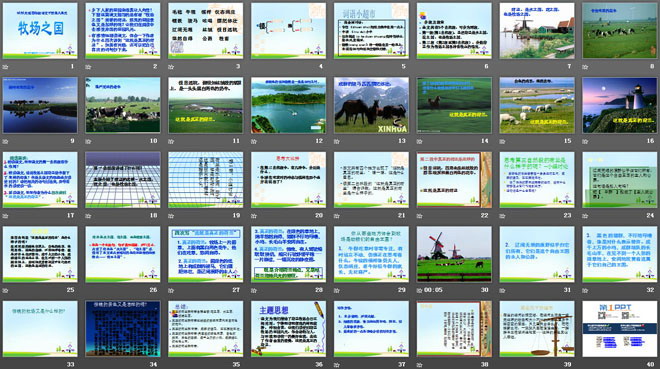Viewport: 660px width, 369px height.
Task: Click slide number 7 label
Action: tap(569, 66)
